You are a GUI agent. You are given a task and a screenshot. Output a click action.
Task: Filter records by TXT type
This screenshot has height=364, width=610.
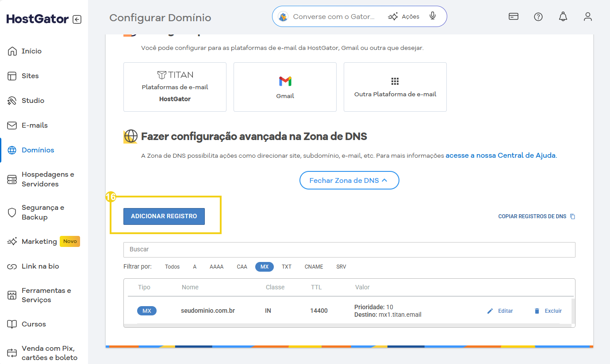tap(287, 267)
